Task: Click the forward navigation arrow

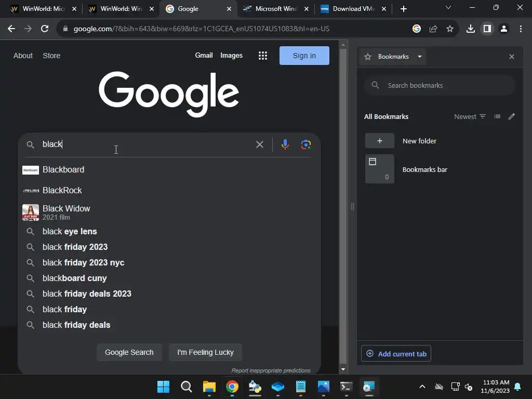Action: coord(28,29)
